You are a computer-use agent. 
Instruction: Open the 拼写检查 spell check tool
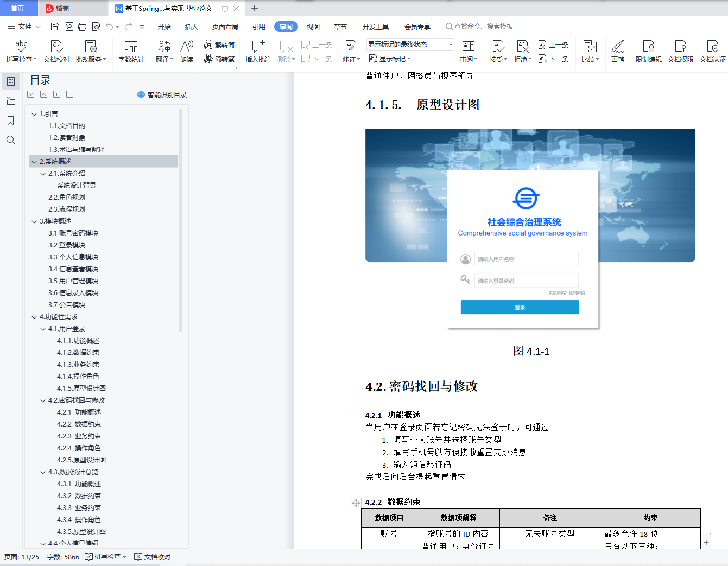[21, 52]
